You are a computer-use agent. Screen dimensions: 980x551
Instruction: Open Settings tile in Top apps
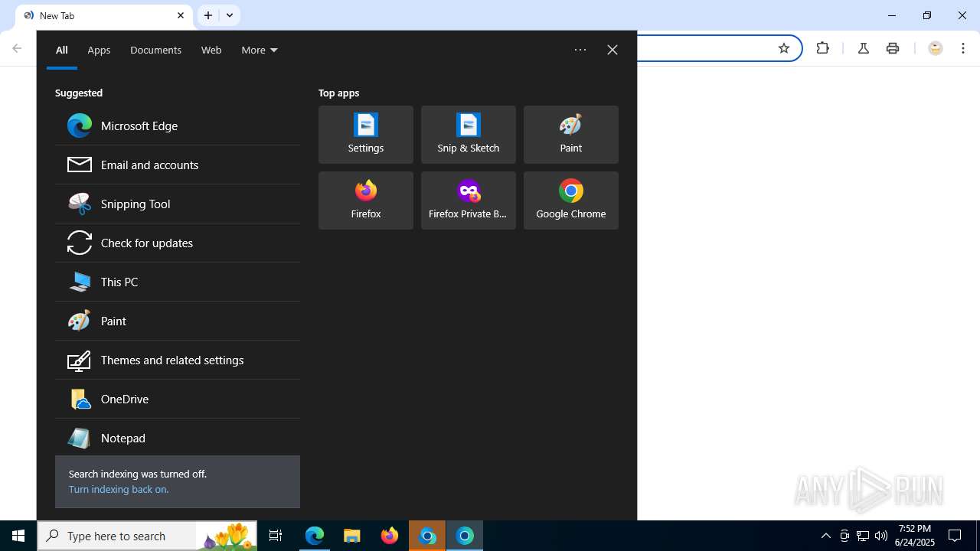pyautogui.click(x=366, y=135)
